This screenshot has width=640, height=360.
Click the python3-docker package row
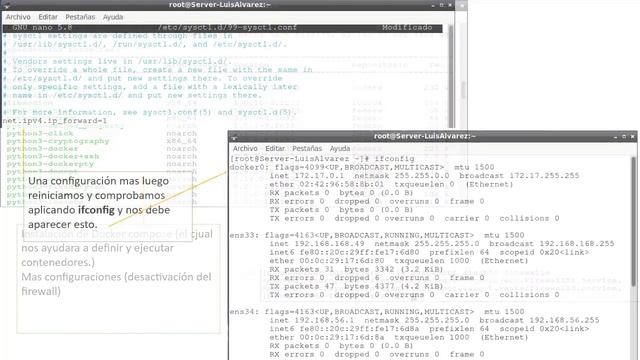coord(101,149)
